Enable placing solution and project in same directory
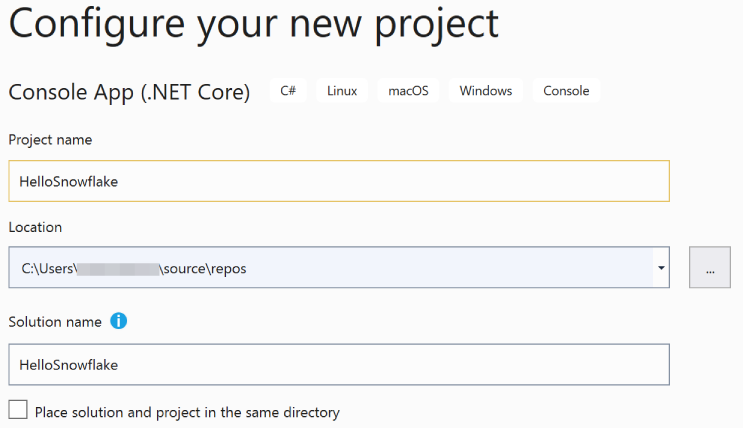This screenshot has width=743, height=428. click(18, 411)
